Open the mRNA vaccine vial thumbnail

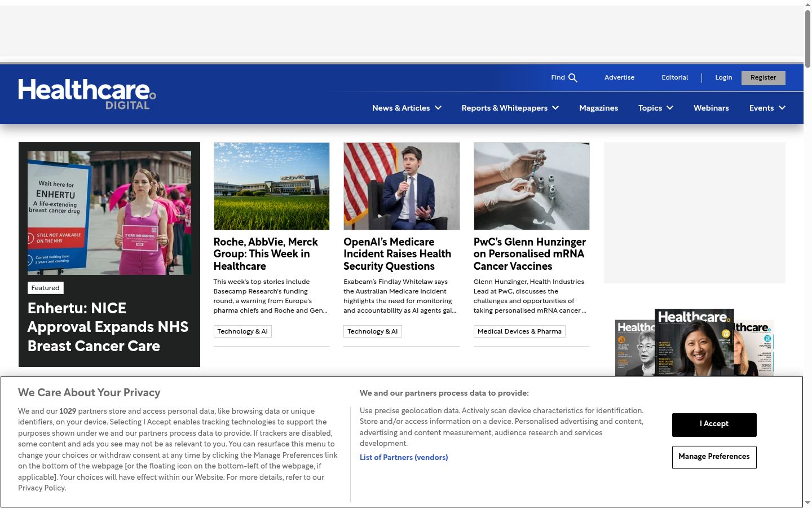pos(532,186)
